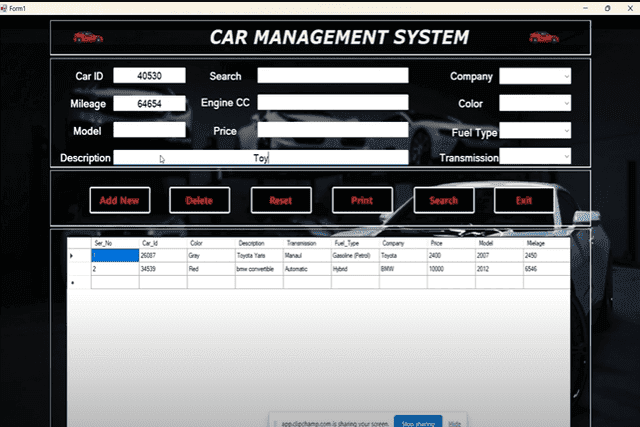The height and width of the screenshot is (427, 640).
Task: Click the Transmission column header in grid
Action: pos(307,243)
